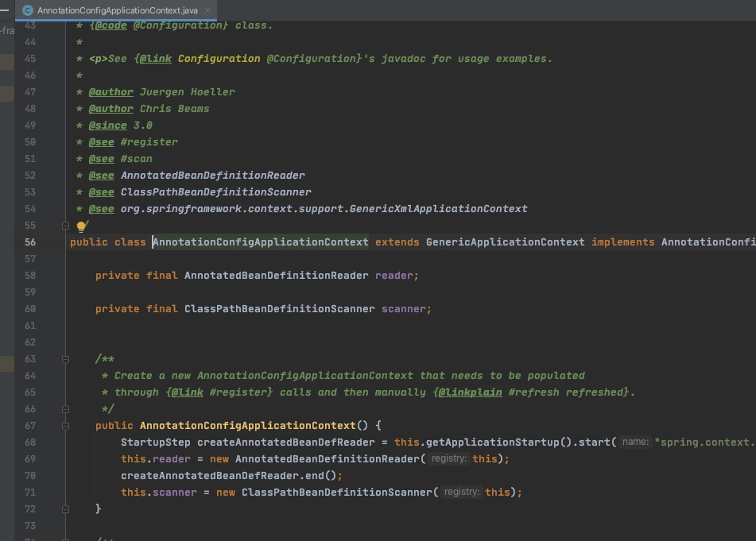Viewport: 756px width, 541px height.
Task: Click the @link tag on line 45
Action: [x=155, y=59]
